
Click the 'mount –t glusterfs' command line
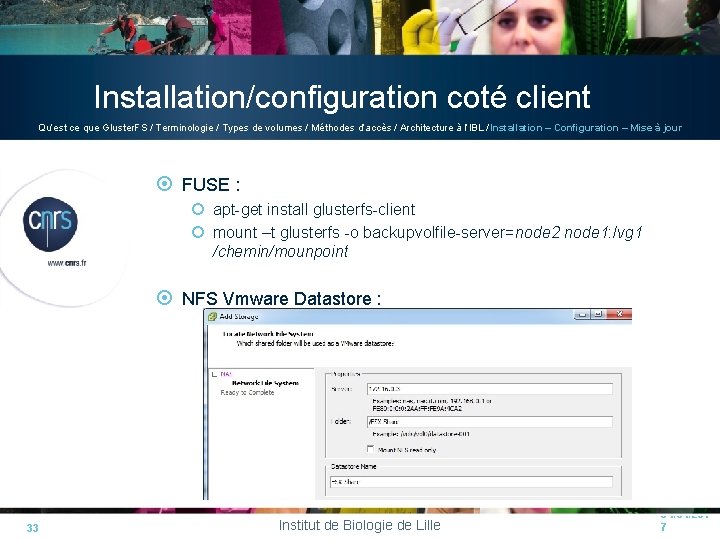(428, 233)
